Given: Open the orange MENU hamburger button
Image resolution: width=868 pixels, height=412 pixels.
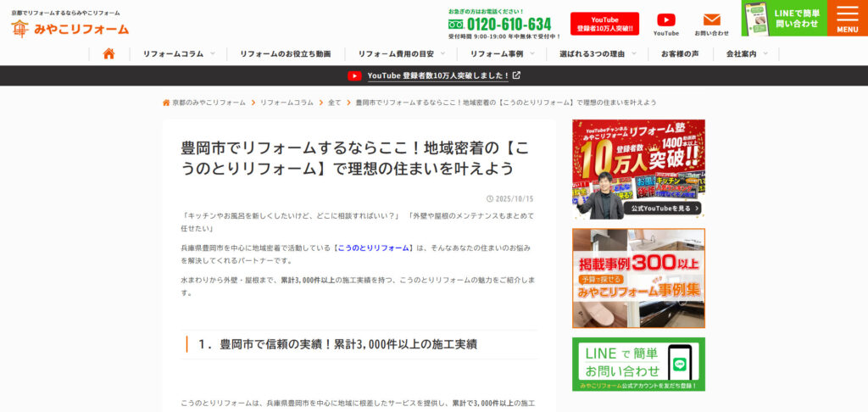Looking at the screenshot, I should 847,18.
